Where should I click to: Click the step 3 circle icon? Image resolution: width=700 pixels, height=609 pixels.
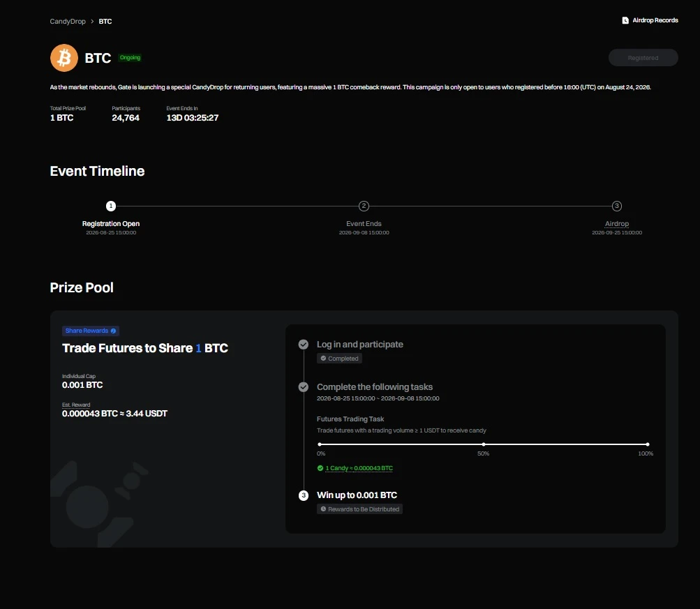(303, 495)
